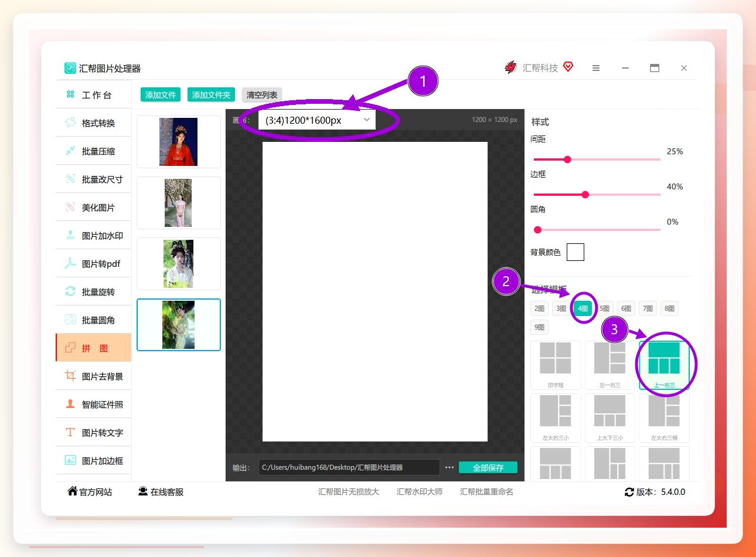The height and width of the screenshot is (557, 756).
Task: Open the 图片转文字 image-to-text tool
Action: pyautogui.click(x=93, y=433)
